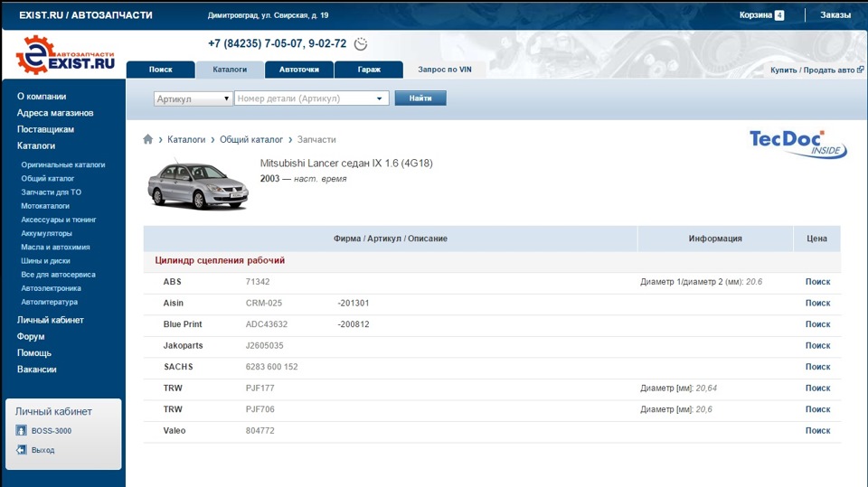Select Оригинальные каталоги in sidebar
The image size is (868, 487).
[x=63, y=165]
